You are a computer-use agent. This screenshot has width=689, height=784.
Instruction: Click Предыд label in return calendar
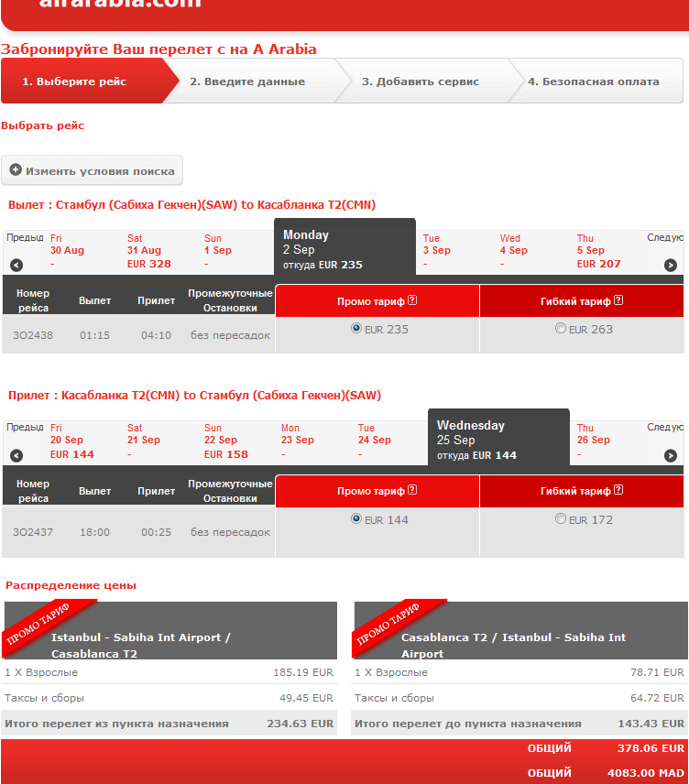(25, 428)
